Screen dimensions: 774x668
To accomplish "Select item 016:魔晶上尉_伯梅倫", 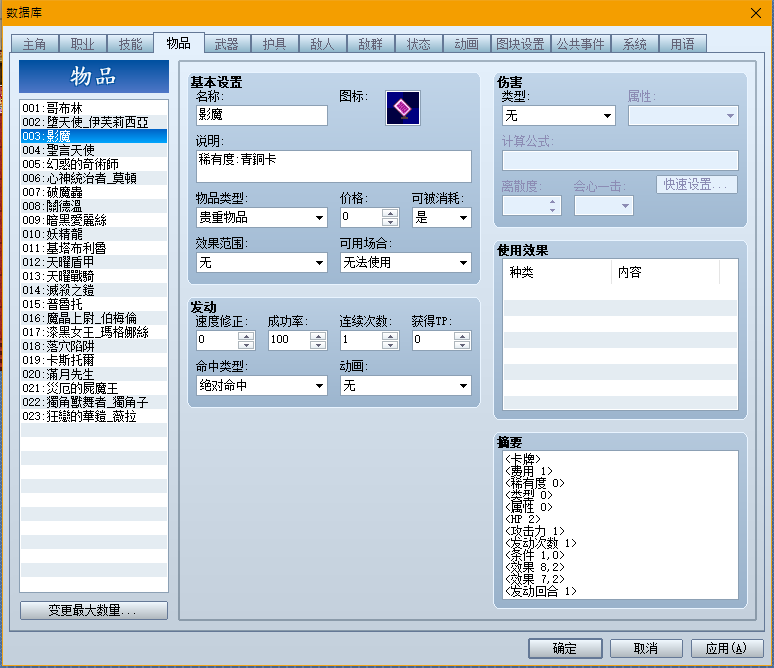I will [x=94, y=318].
